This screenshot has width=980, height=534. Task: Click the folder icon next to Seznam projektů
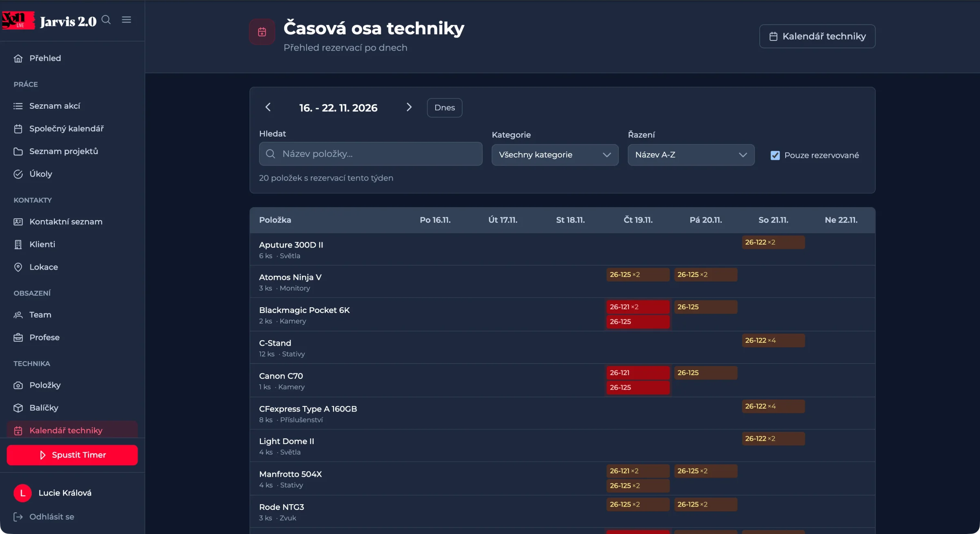[x=18, y=152]
